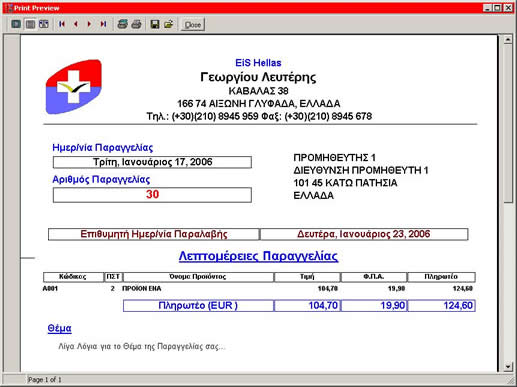Click row total '124,60' in A001 row
The height and width of the screenshot is (387, 517).
coord(463,289)
